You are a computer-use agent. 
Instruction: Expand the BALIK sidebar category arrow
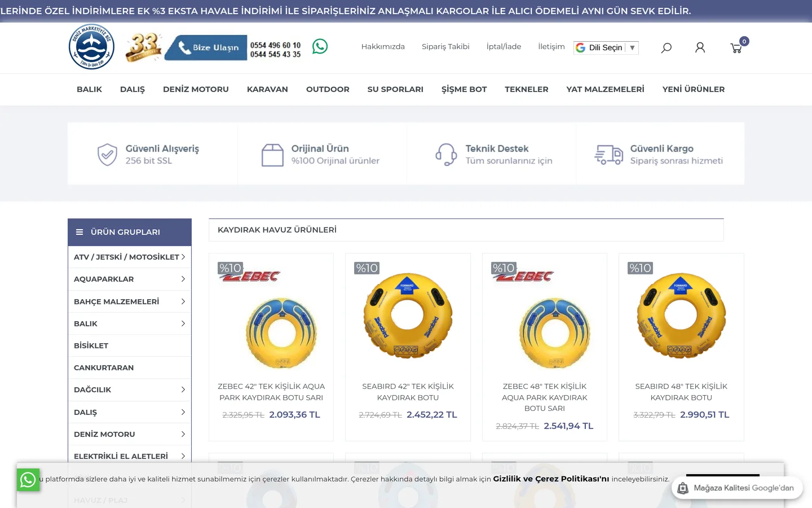pos(183,323)
